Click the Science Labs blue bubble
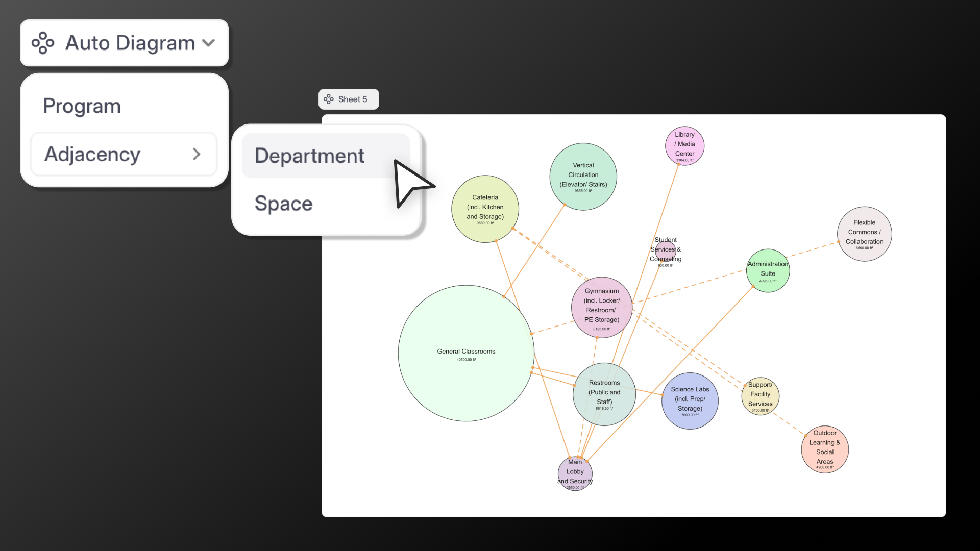Screen dimensions: 980x551 (x=690, y=400)
